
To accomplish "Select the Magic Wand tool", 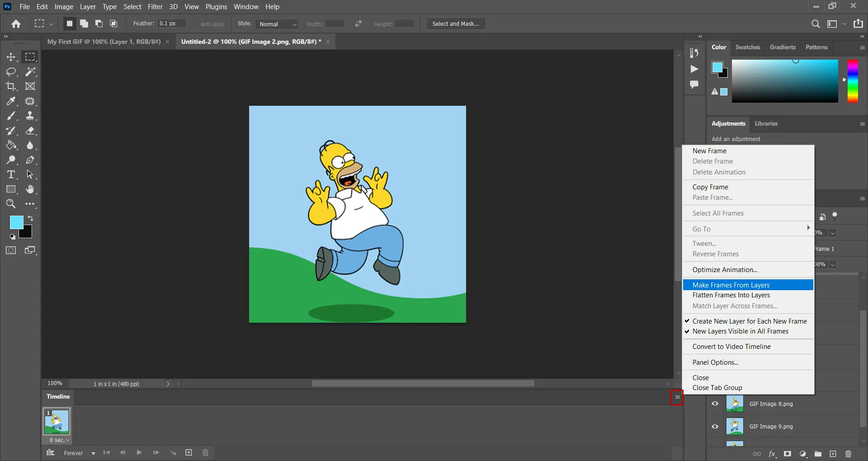I will 30,72.
